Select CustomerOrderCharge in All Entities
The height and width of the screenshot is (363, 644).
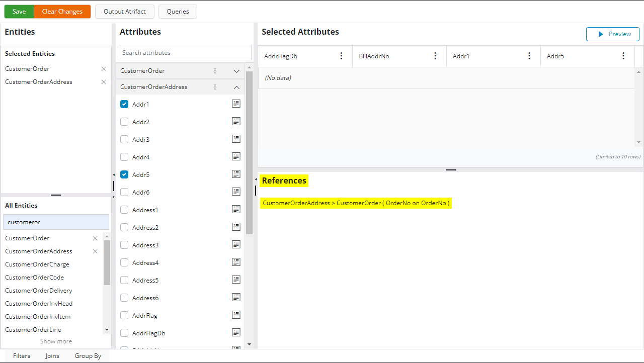(x=37, y=264)
